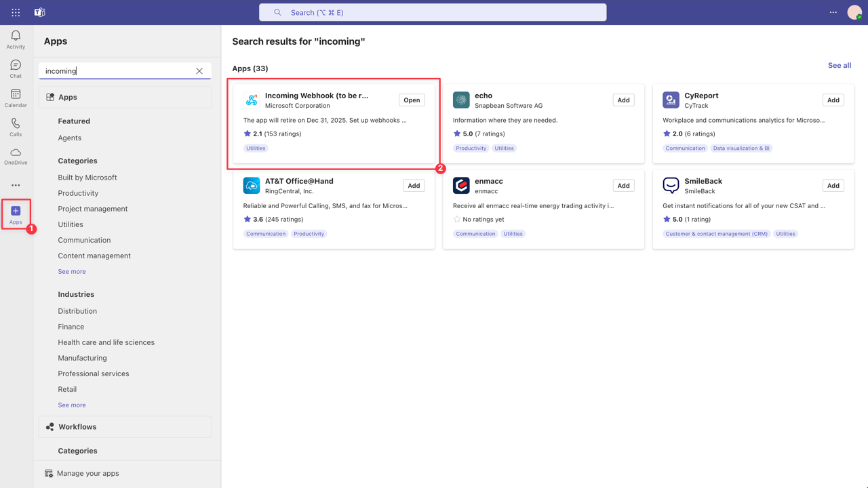Select the Chat icon in the sidebar
The height and width of the screenshot is (488, 868).
click(15, 67)
